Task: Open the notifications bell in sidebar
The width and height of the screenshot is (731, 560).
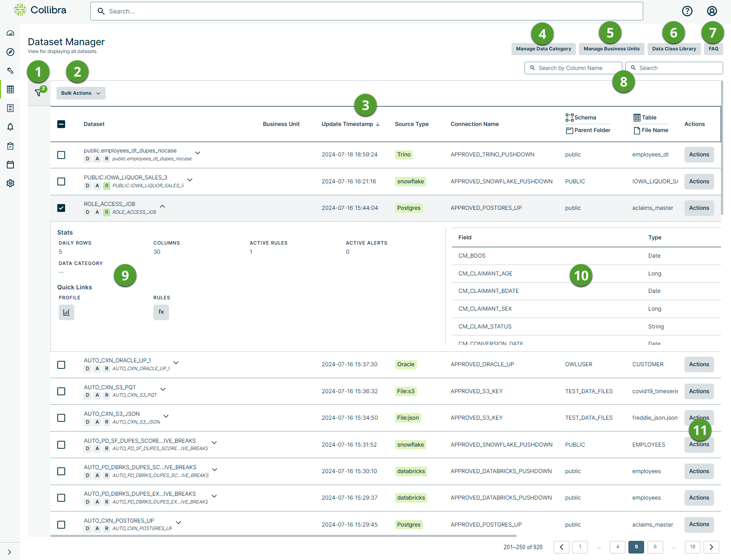Action: pos(10,127)
